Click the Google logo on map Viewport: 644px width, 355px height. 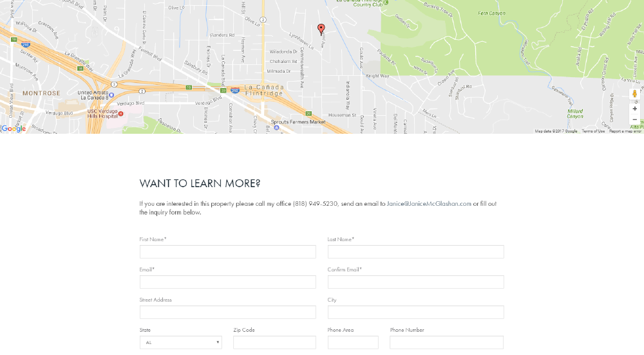(13, 129)
